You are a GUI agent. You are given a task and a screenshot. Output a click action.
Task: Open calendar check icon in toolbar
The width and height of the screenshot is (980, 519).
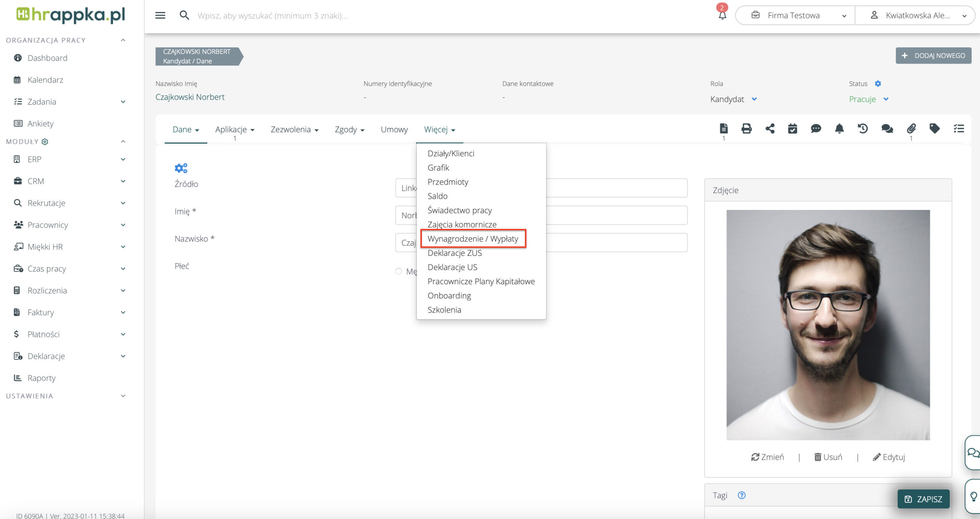(792, 128)
